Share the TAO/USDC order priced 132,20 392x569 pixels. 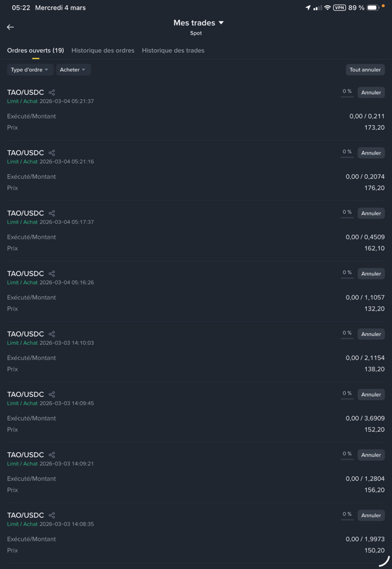click(52, 273)
